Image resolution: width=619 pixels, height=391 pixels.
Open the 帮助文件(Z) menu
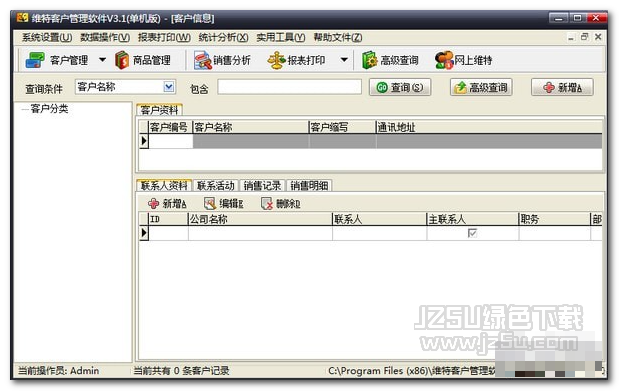[x=338, y=38]
